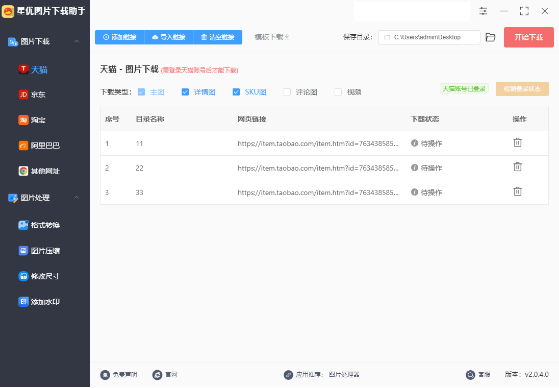Select directory name cell 22

pyautogui.click(x=139, y=168)
